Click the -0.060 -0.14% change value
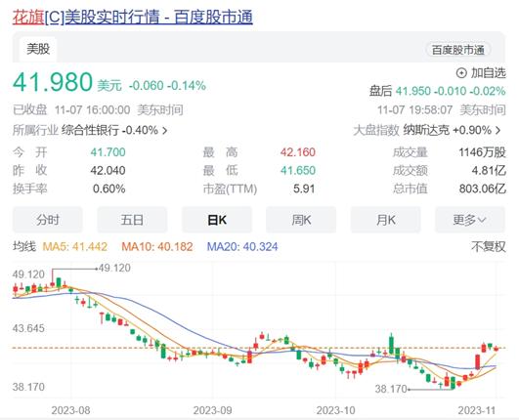519x420 pixels. click(x=167, y=86)
